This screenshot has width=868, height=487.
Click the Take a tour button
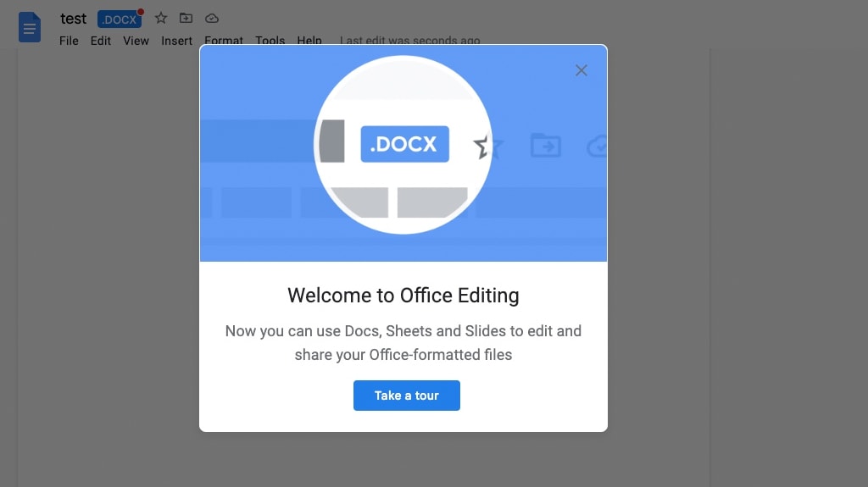point(407,396)
